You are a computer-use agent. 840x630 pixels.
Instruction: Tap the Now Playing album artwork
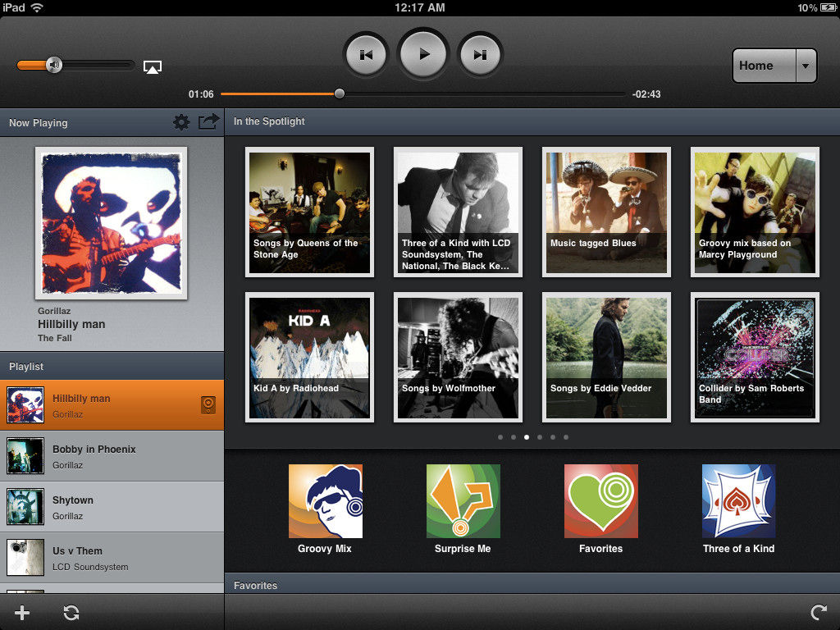[x=112, y=223]
